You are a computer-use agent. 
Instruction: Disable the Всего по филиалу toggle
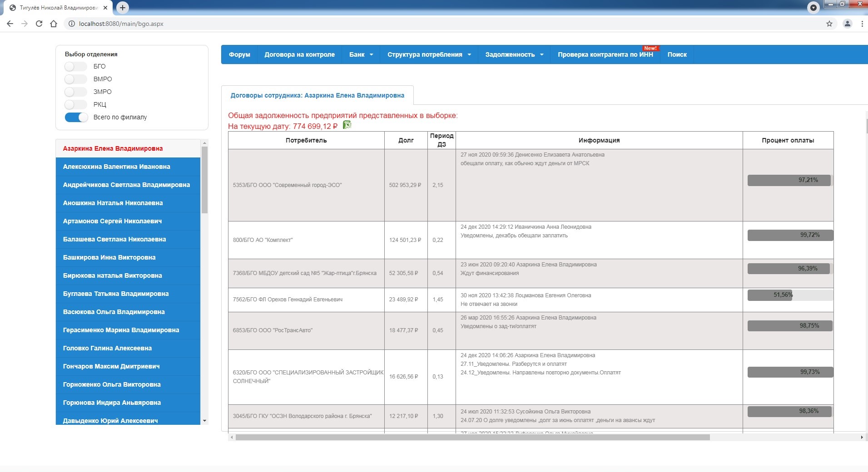click(x=76, y=118)
